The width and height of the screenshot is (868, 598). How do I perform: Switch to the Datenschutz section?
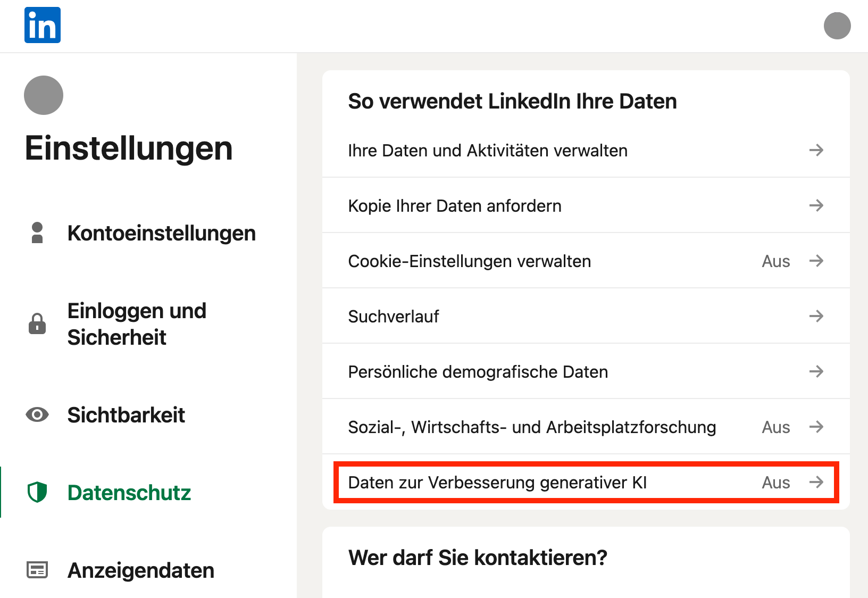(129, 493)
